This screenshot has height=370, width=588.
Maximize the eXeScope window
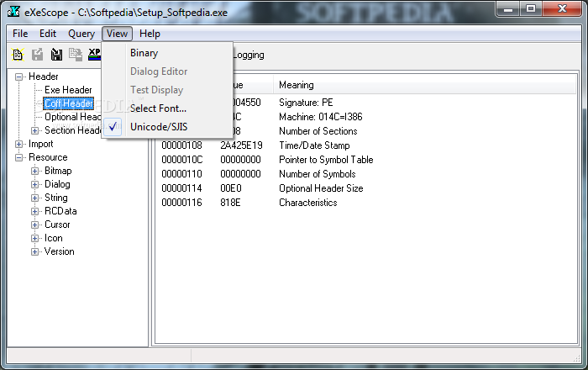pos(531,8)
